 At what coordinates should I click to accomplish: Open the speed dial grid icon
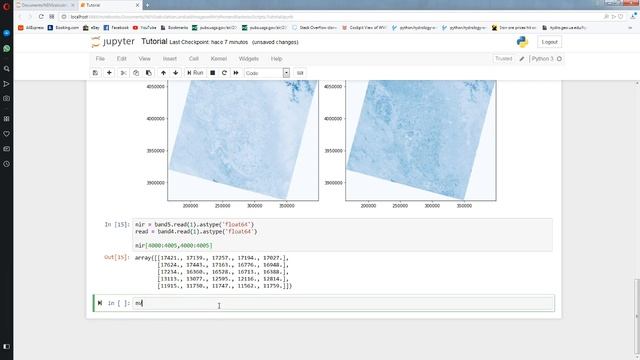click(51, 17)
